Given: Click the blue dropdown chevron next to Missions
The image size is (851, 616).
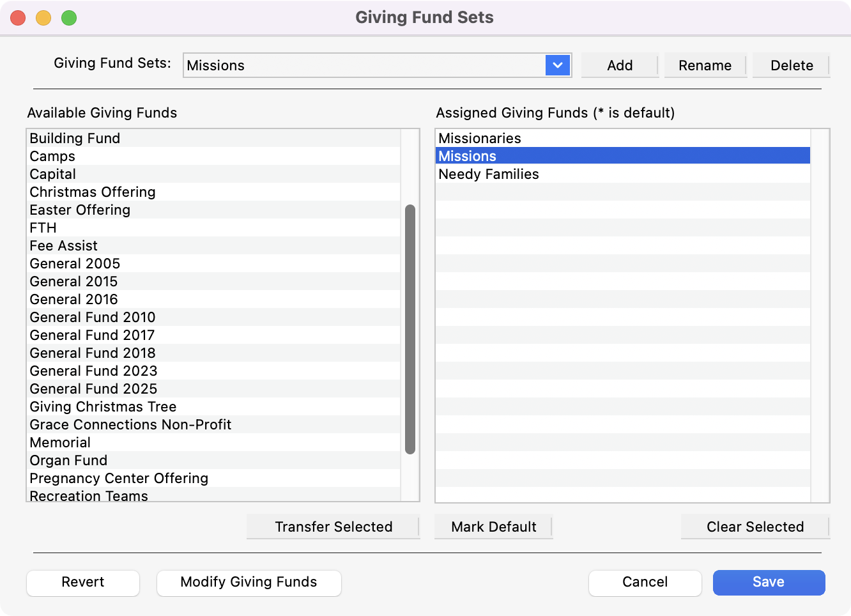Looking at the screenshot, I should click(x=556, y=65).
